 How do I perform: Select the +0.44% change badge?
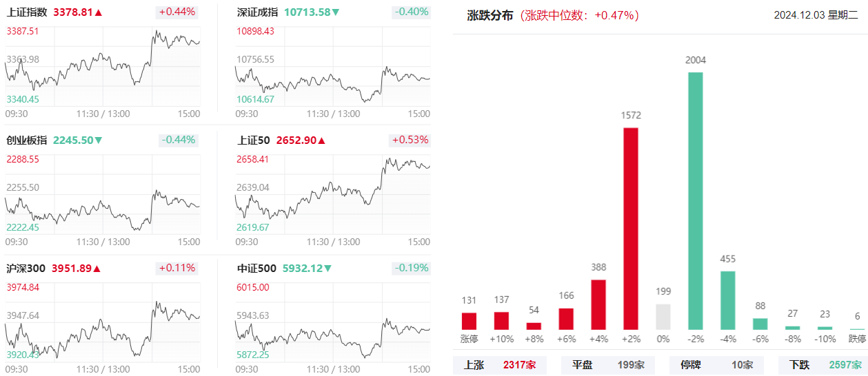coord(177,12)
